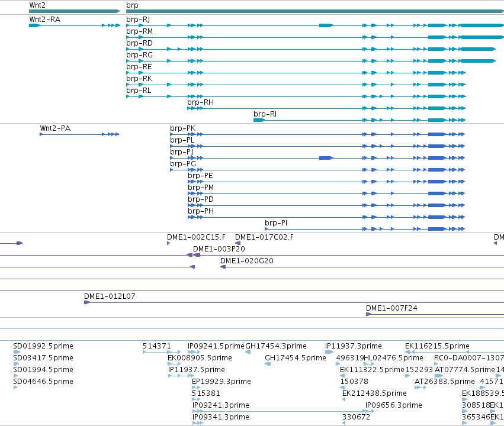Click the EK111322.5prime EST label
Image resolution: width=504 pixels, height=426 pixels.
(x=372, y=370)
